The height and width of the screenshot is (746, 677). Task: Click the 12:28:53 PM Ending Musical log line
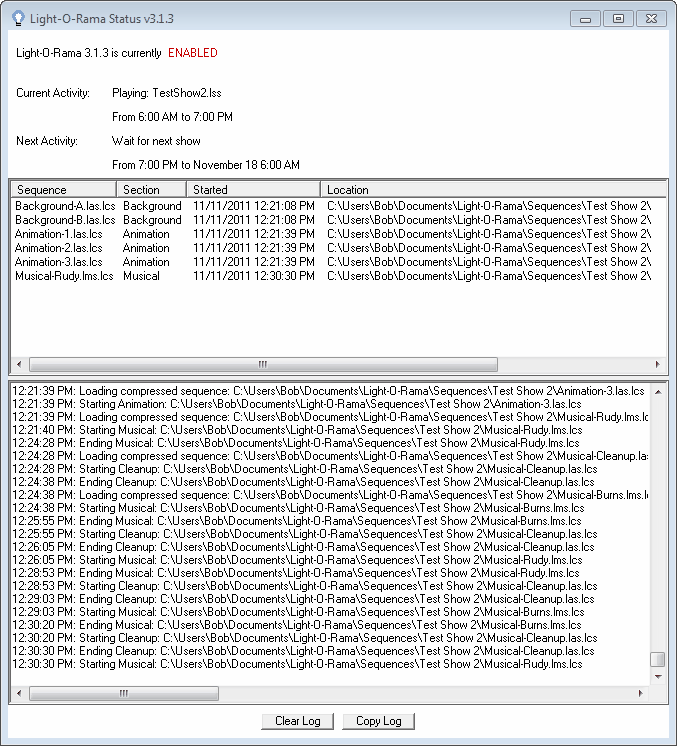296,573
